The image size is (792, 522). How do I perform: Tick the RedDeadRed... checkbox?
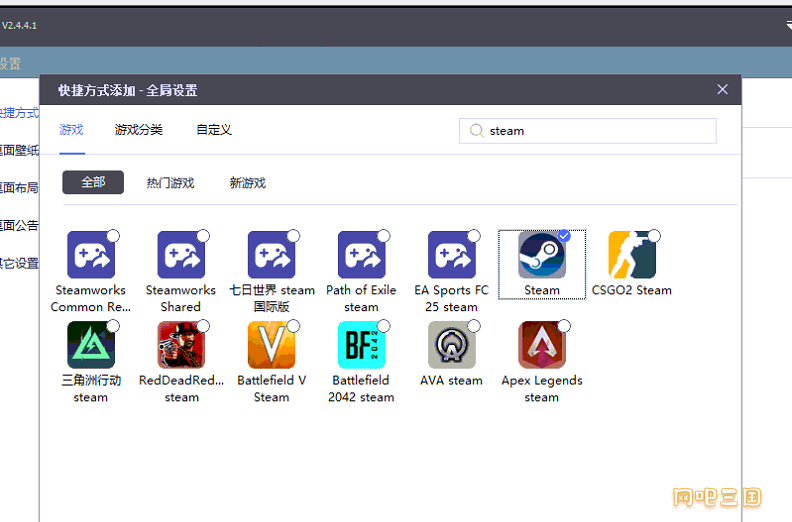203,326
